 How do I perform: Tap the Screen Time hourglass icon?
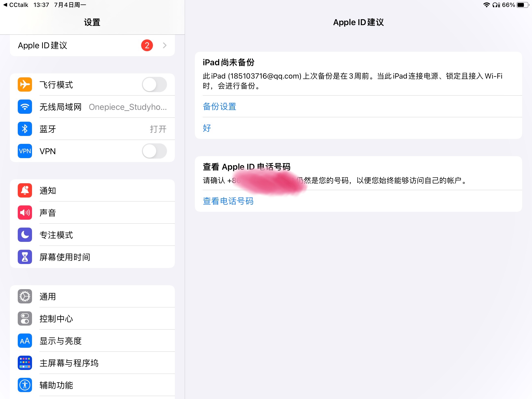(25, 257)
